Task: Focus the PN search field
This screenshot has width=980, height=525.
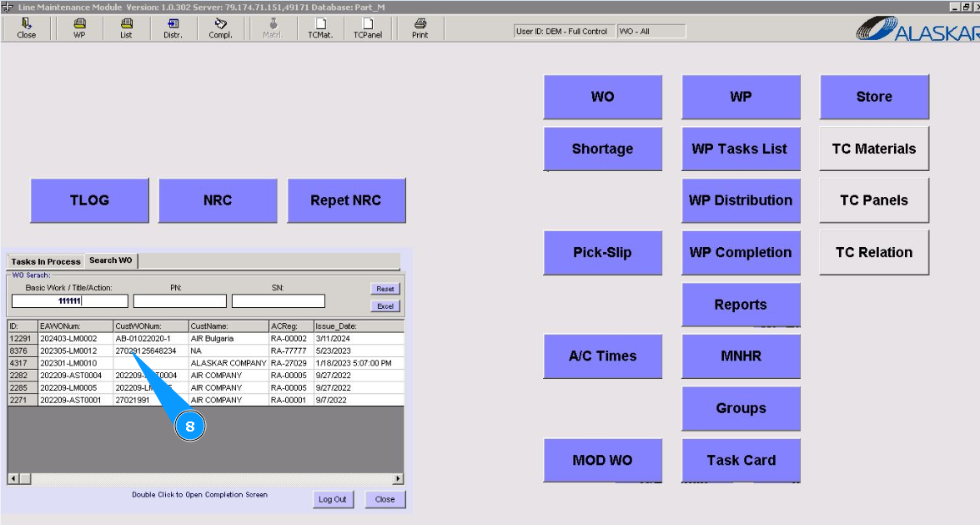Action: point(180,301)
